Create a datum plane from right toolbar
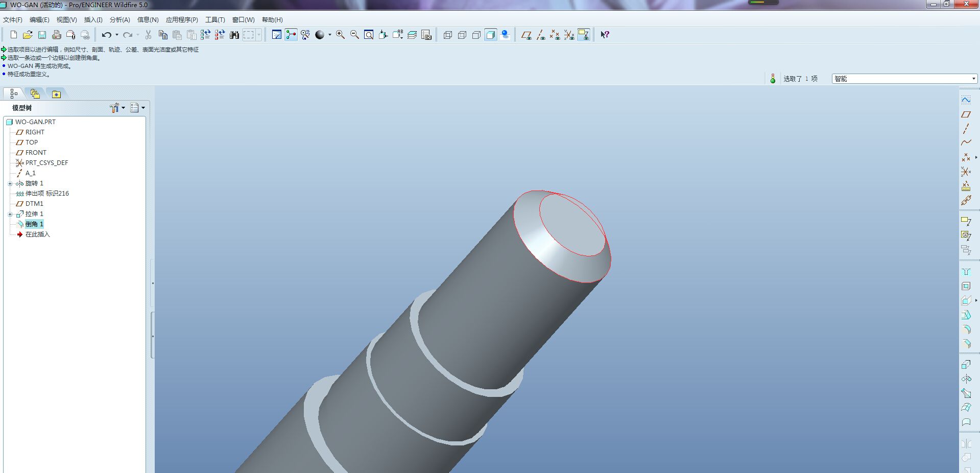Screen dimensions: 980x473 (966, 114)
